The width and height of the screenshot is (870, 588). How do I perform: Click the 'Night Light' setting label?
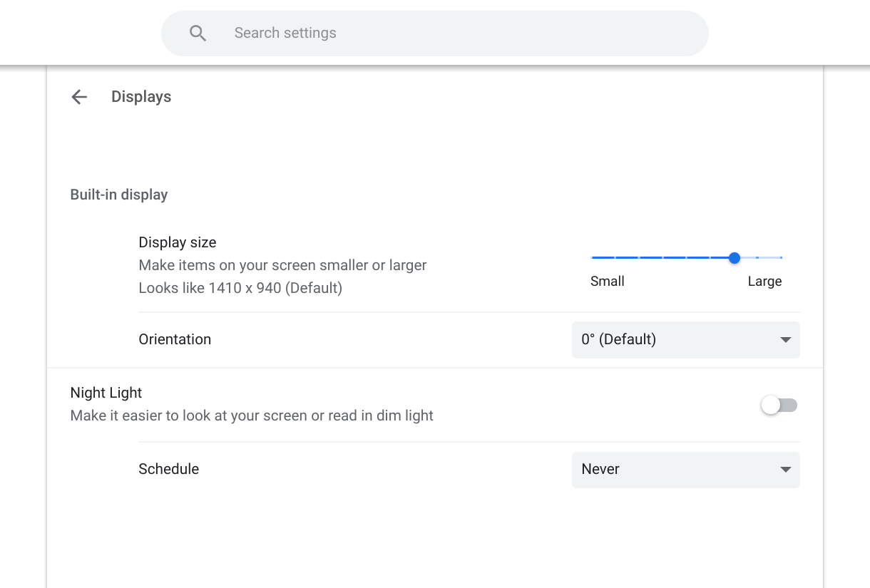[x=106, y=393]
